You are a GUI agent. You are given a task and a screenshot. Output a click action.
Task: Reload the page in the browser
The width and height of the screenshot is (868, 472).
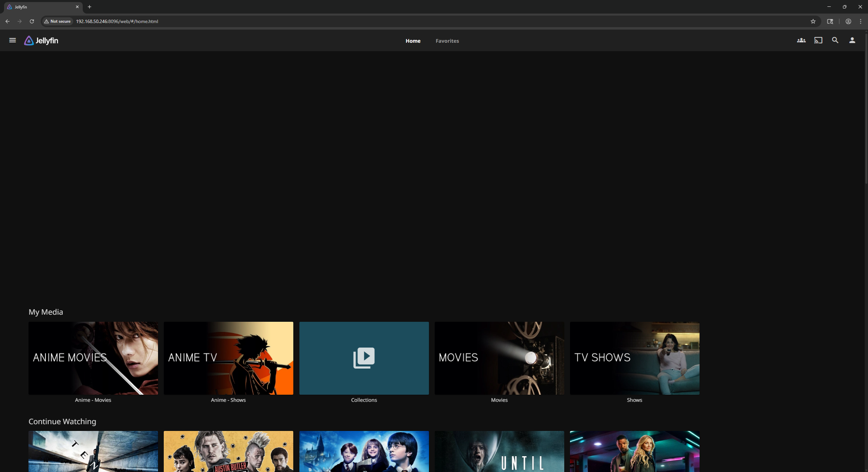[32, 21]
